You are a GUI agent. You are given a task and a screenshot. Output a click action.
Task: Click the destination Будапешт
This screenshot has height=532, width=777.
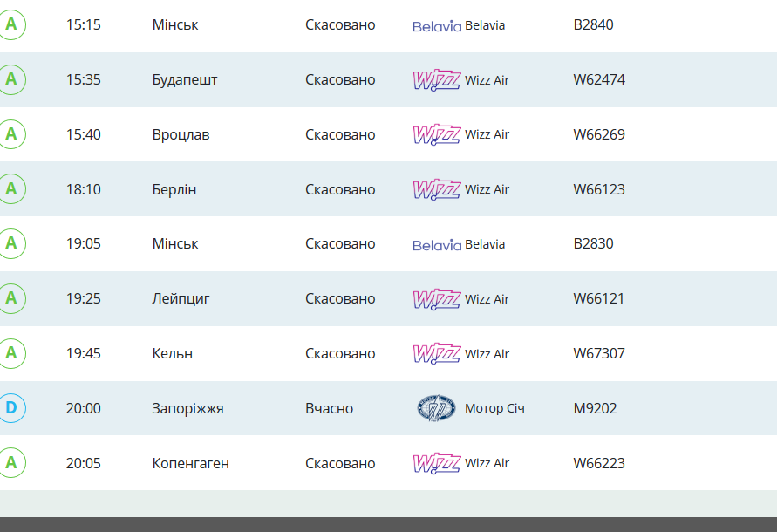click(185, 80)
